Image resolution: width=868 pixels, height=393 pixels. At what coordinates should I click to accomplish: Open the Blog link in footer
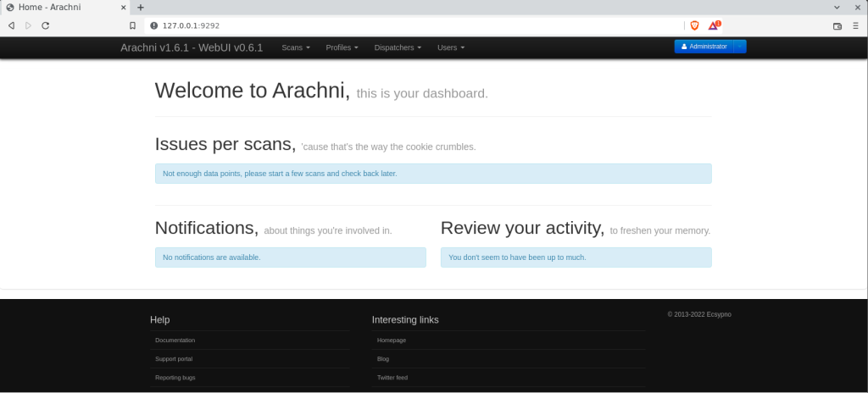[x=383, y=358]
